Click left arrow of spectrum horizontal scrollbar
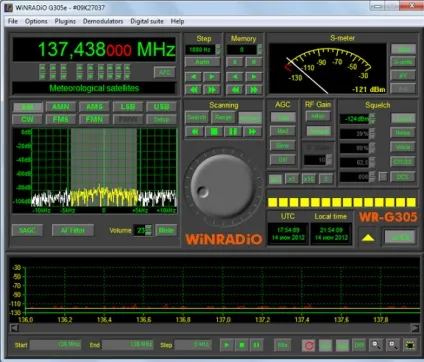Image resolution: width=424 pixels, height=362 pixels. click(x=14, y=328)
